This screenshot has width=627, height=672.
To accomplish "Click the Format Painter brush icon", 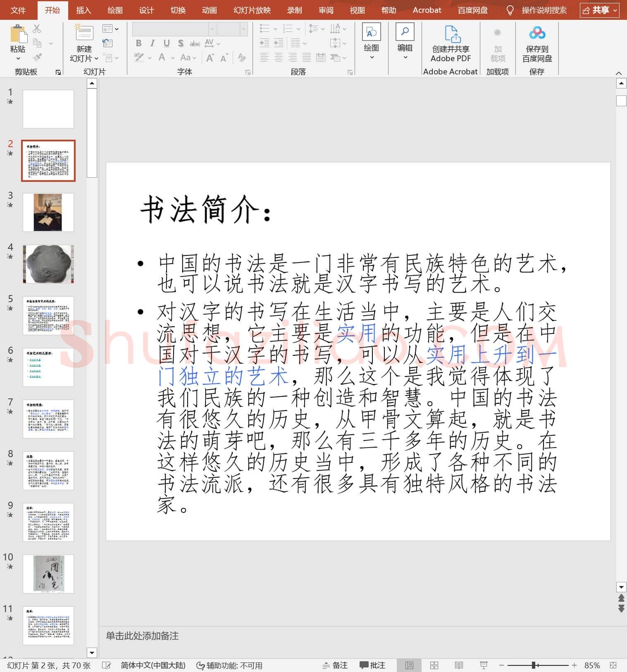I will (37, 57).
